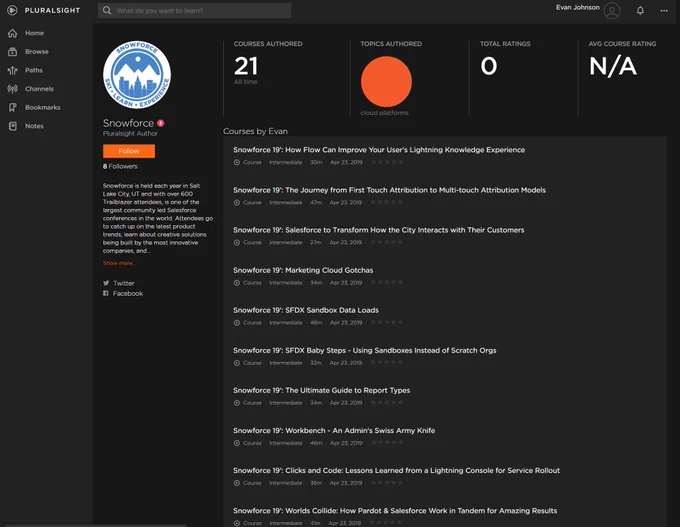Open the Notes sidebar icon
This screenshot has height=527, width=680.
(13, 126)
